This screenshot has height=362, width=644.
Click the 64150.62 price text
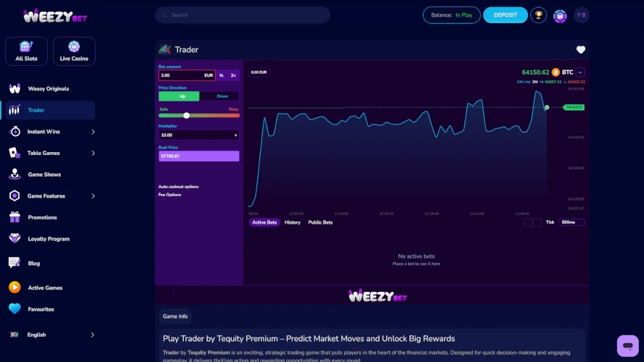click(535, 72)
